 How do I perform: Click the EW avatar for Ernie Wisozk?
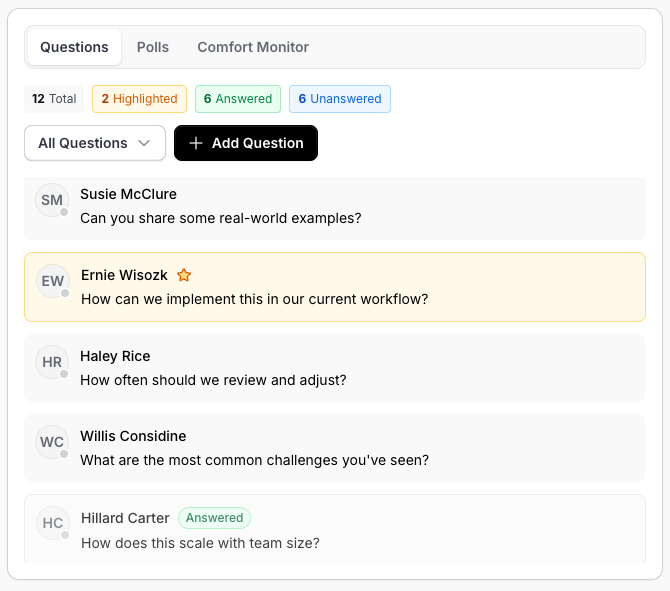point(53,281)
